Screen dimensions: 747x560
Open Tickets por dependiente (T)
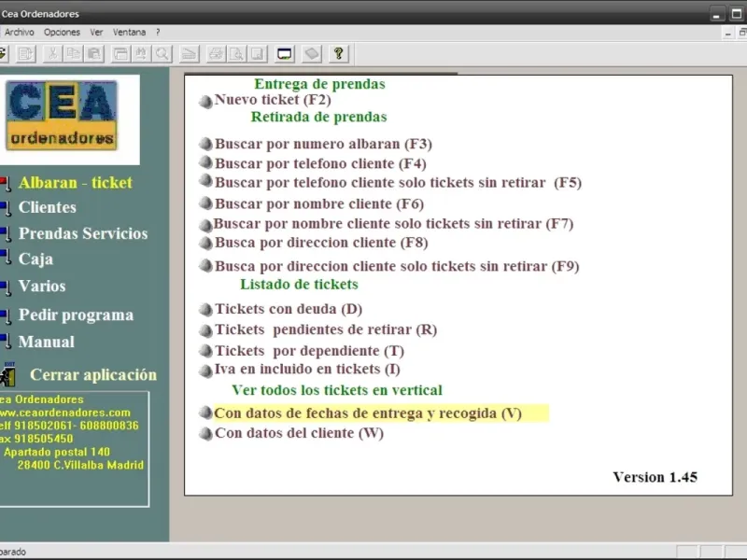309,351
